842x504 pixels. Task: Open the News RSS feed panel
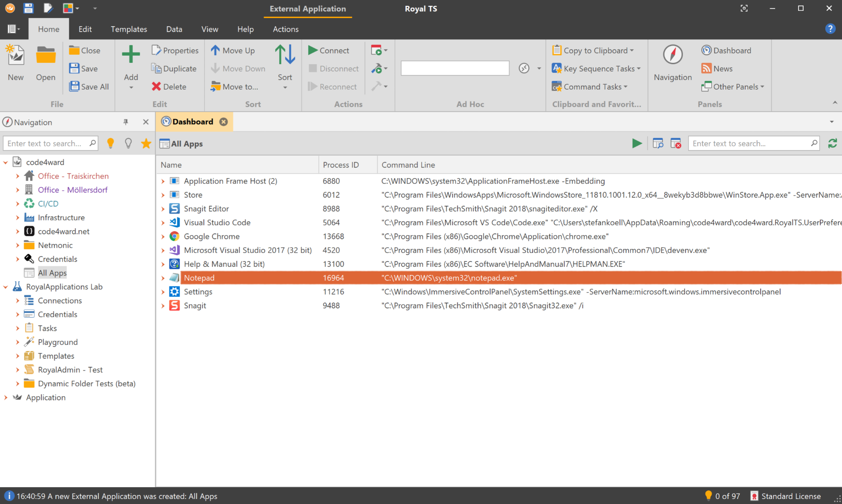point(717,68)
